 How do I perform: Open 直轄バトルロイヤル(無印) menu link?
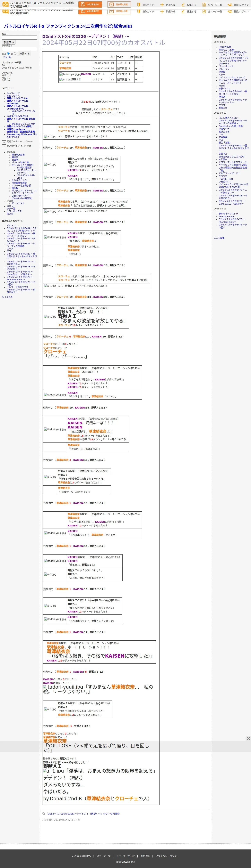pos(20,126)
